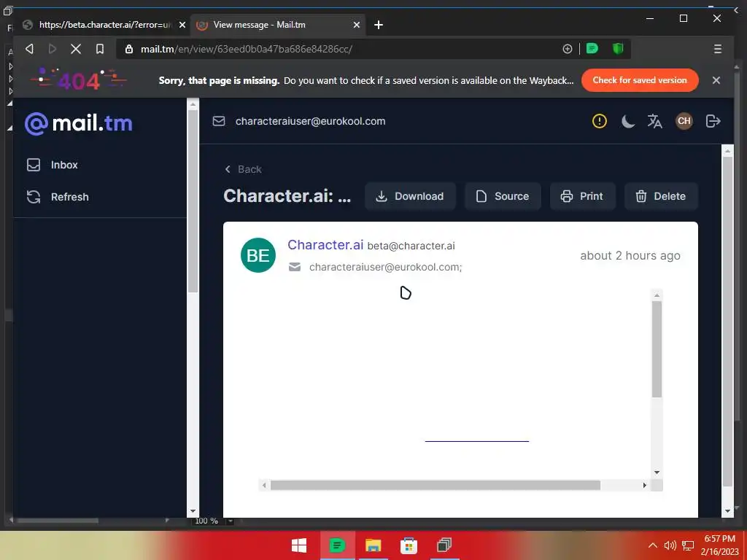The width and height of the screenshot is (747, 560).
Task: Open CH account avatar menu
Action: pos(684,121)
